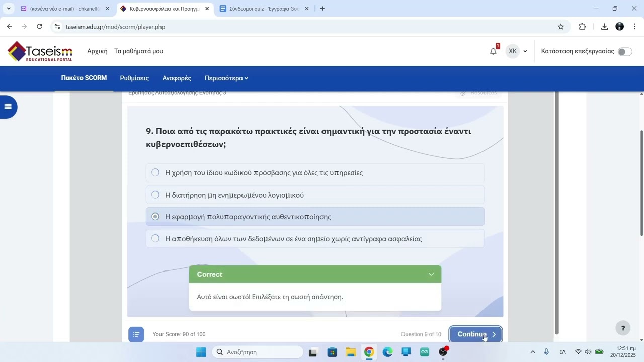This screenshot has height=362, width=644.
Task: Open the tab search dropdown in Chrome
Action: coord(9,9)
